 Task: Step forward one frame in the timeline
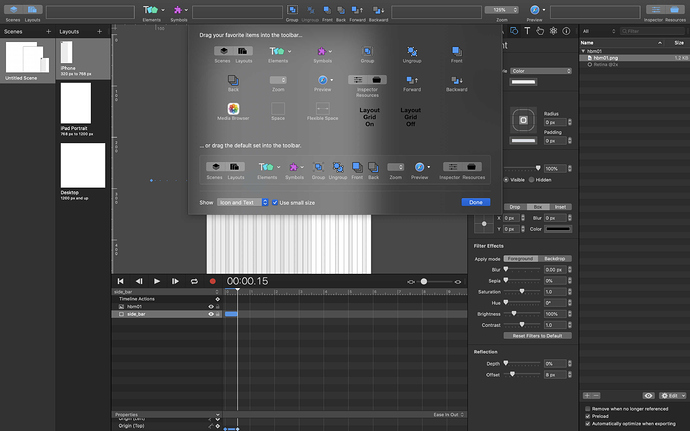point(175,281)
